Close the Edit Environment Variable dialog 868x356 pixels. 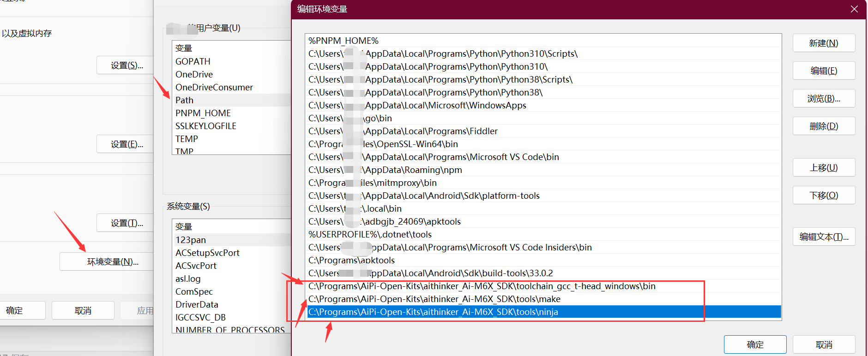tap(854, 9)
